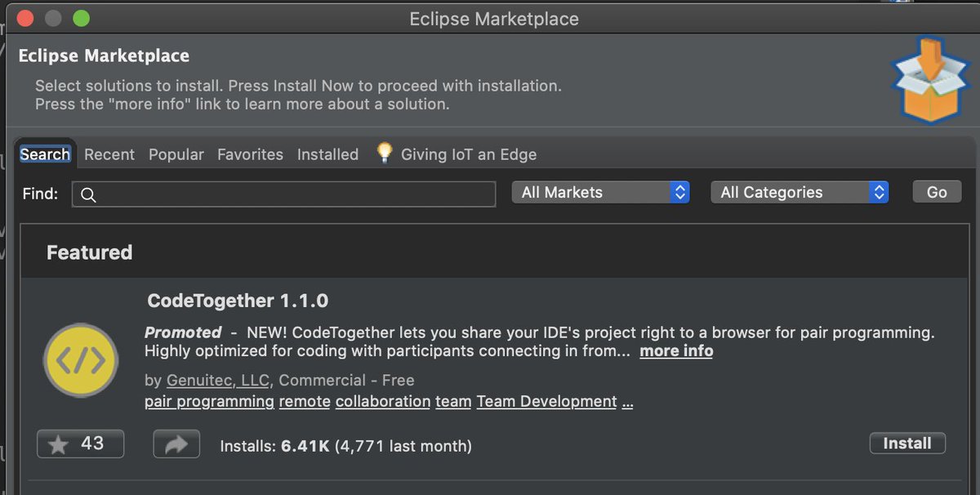980x495 pixels.
Task: Share CodeTogether with the arrow button
Action: coord(176,444)
